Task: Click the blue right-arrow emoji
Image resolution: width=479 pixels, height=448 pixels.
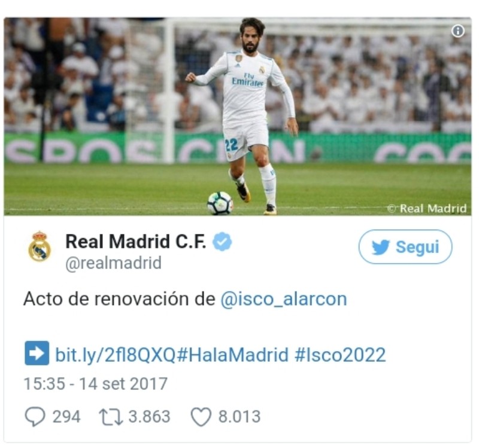Action: 37,353
